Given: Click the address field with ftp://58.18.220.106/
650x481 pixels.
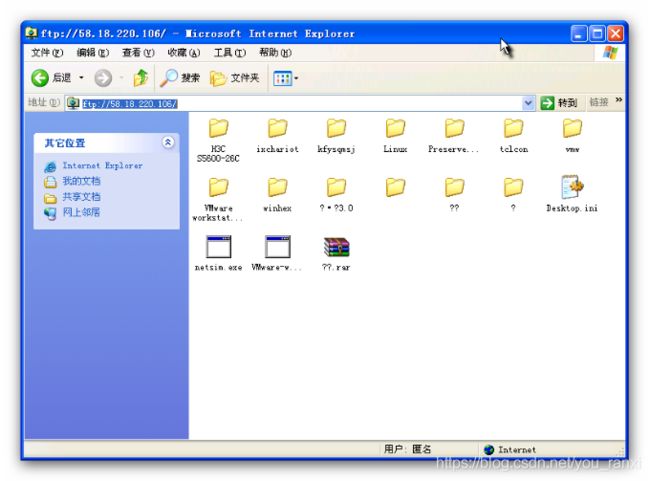Looking at the screenshot, I should click(301, 104).
